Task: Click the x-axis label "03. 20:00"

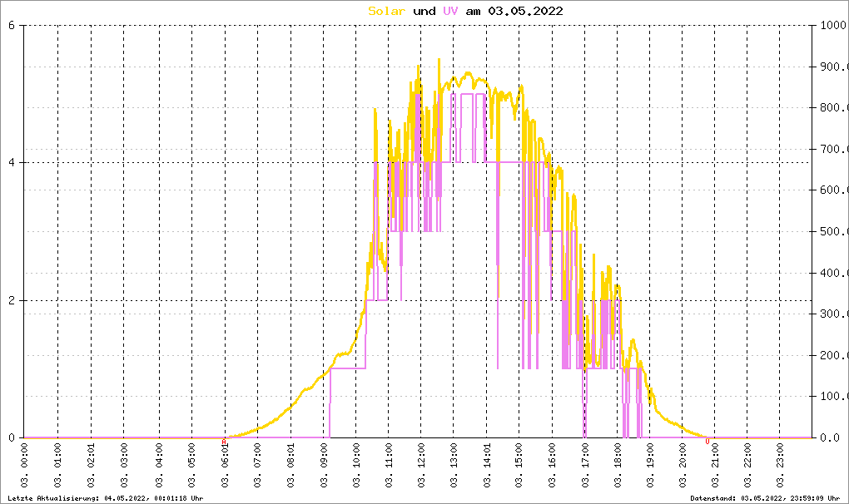Action: pyautogui.click(x=683, y=465)
